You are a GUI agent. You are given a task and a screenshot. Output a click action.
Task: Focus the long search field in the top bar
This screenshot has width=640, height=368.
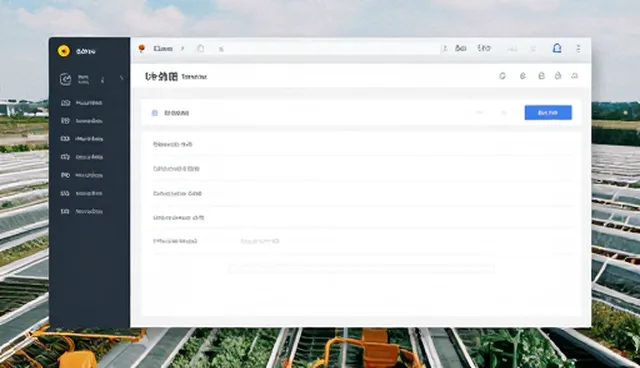click(327, 49)
